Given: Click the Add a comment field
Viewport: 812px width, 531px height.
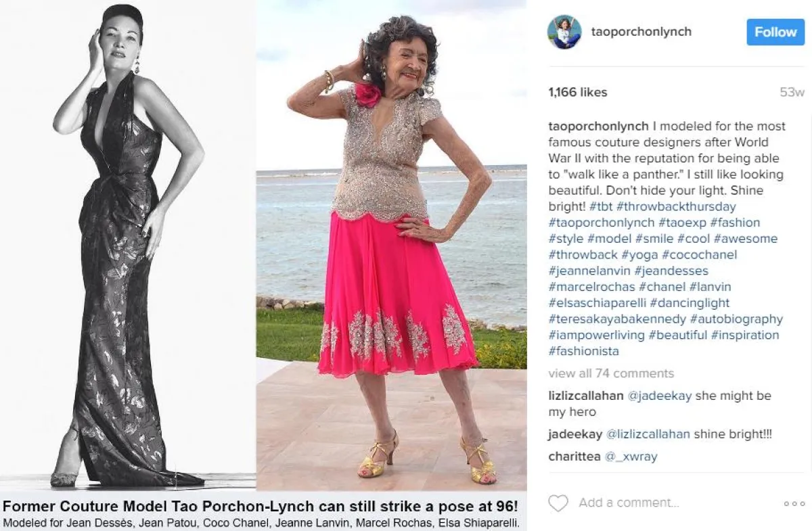Looking at the screenshot, I should click(x=629, y=503).
